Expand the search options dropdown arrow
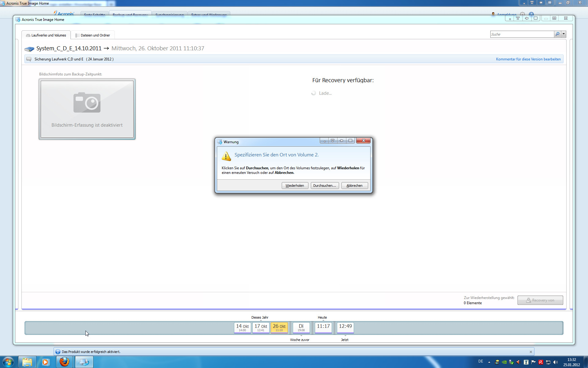The image size is (588, 368). pyautogui.click(x=563, y=34)
